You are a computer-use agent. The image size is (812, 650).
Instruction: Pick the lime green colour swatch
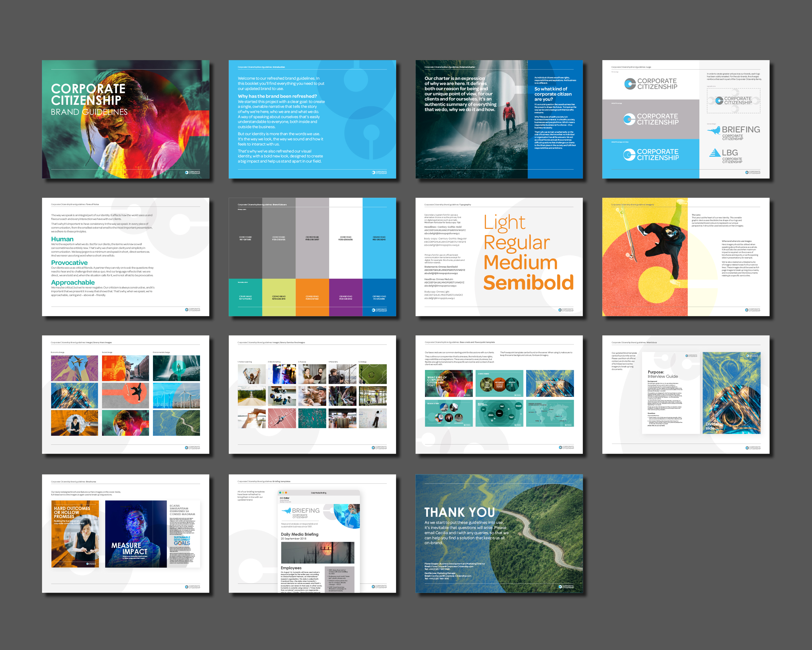point(279,297)
